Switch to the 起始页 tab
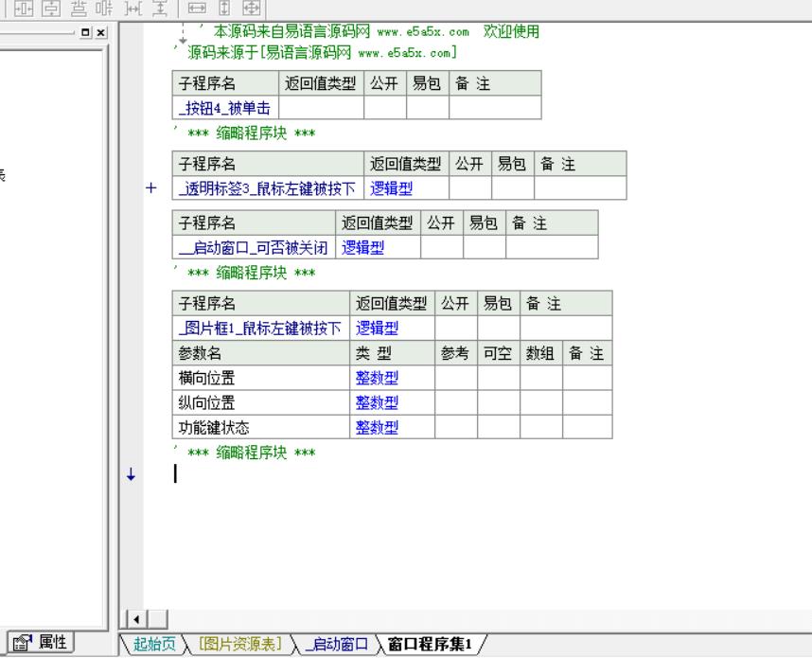This screenshot has height=658, width=812. (x=154, y=644)
